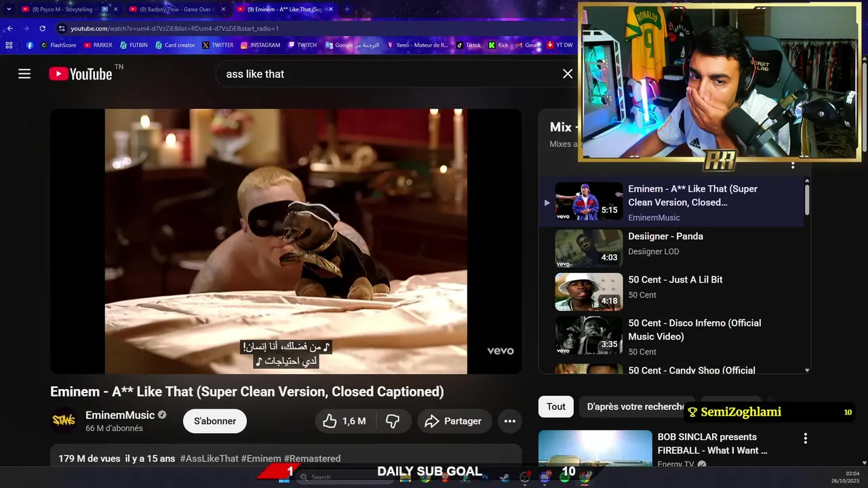Screen dimensions: 868x488
Task: Click the #Eminem hashtag
Action: pyautogui.click(x=261, y=459)
